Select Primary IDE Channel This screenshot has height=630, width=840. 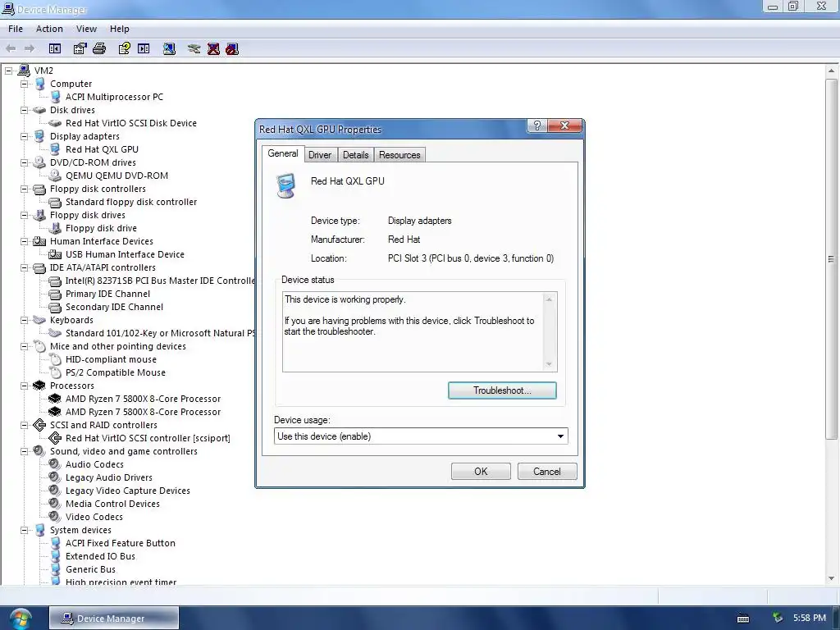click(x=107, y=294)
